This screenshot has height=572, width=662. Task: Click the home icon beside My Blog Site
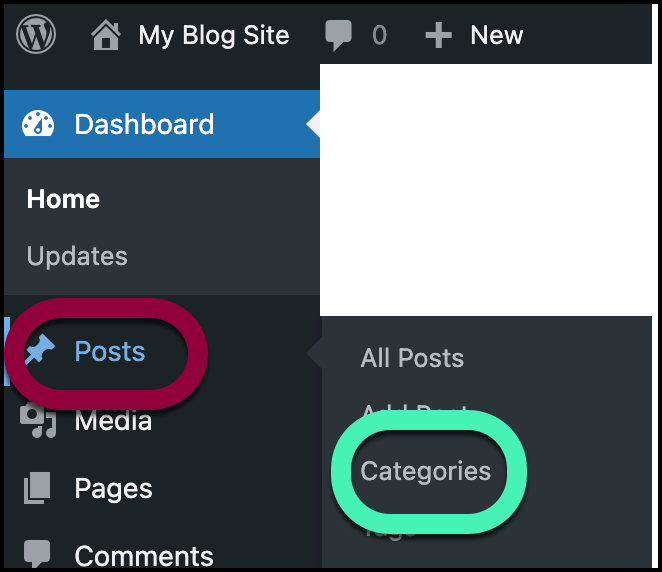click(105, 36)
